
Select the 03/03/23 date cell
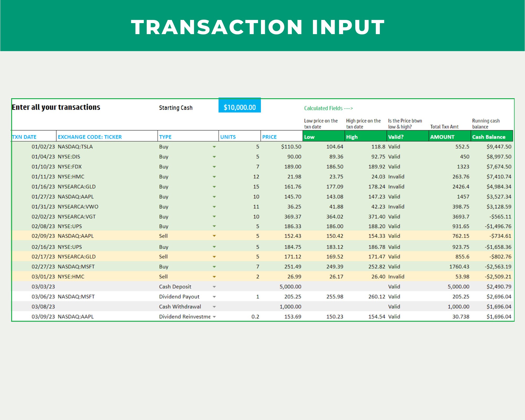[x=34, y=287]
